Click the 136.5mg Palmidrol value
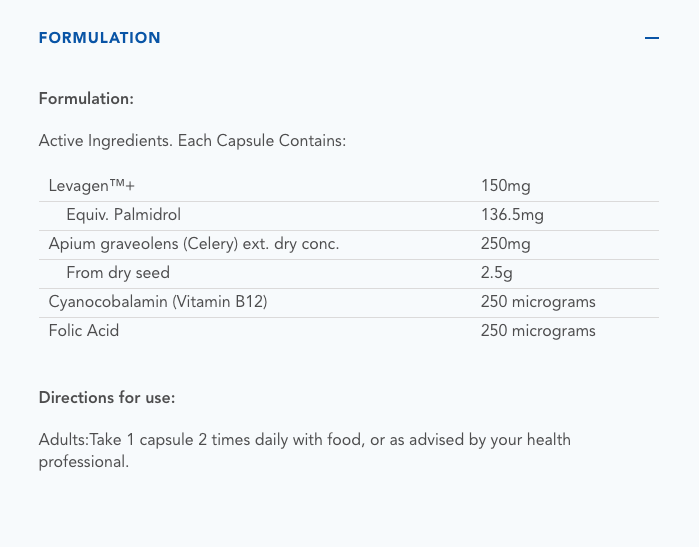Image resolution: width=700 pixels, height=547 pixels. coord(512,215)
